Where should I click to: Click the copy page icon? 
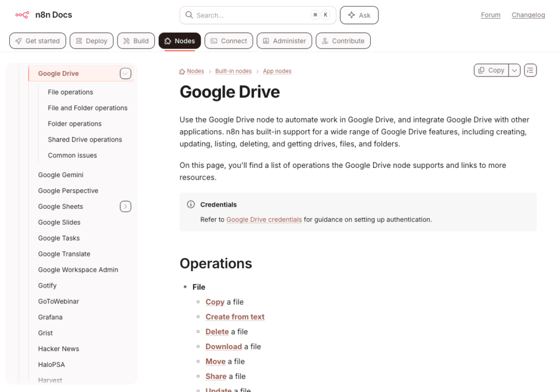click(x=481, y=71)
